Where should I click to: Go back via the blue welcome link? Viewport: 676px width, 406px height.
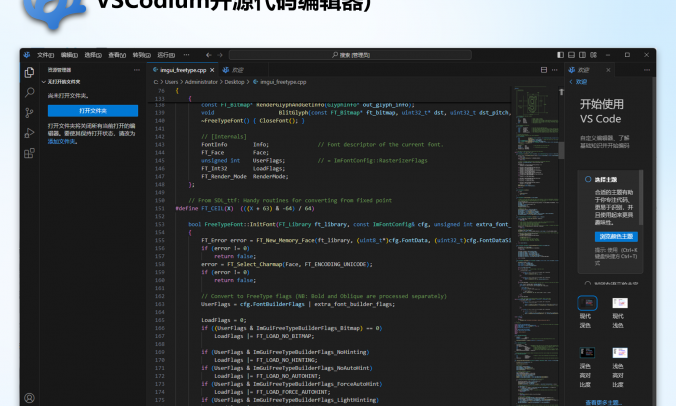(578, 82)
